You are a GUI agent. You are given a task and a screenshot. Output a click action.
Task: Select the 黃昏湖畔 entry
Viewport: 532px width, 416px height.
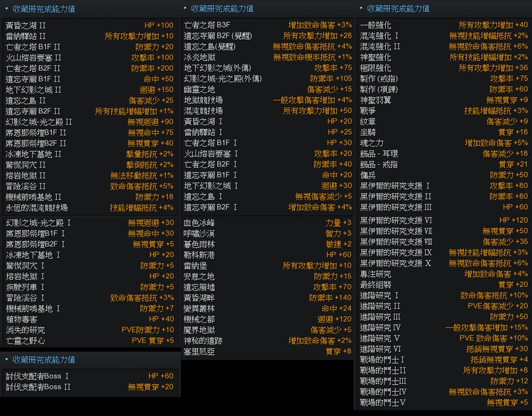[199, 298]
